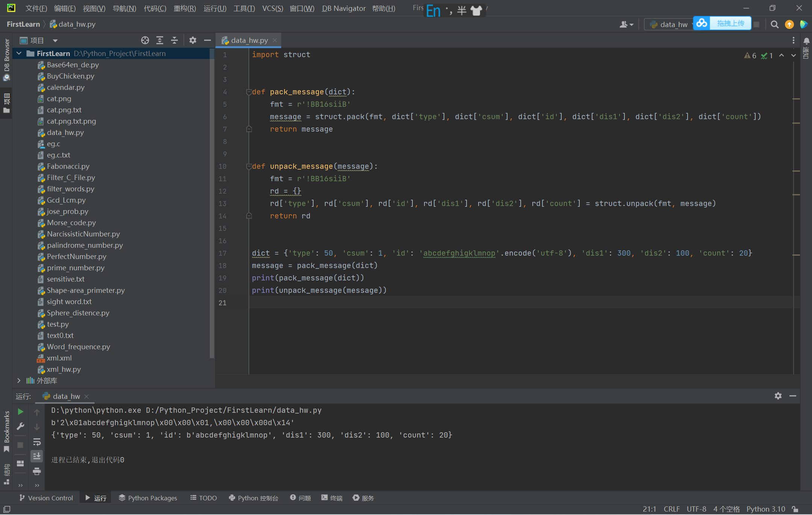Toggle scroll-to-end in console output
812x515 pixels.
click(x=37, y=456)
